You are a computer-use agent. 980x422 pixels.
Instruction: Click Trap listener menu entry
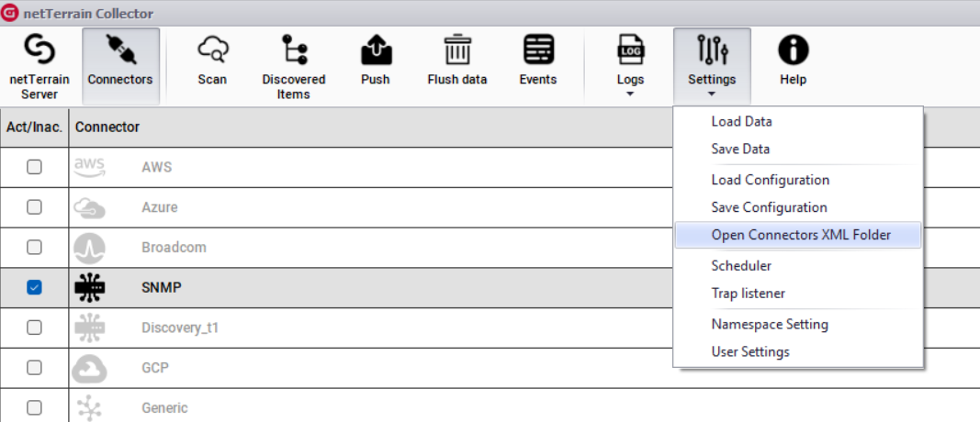coord(748,294)
